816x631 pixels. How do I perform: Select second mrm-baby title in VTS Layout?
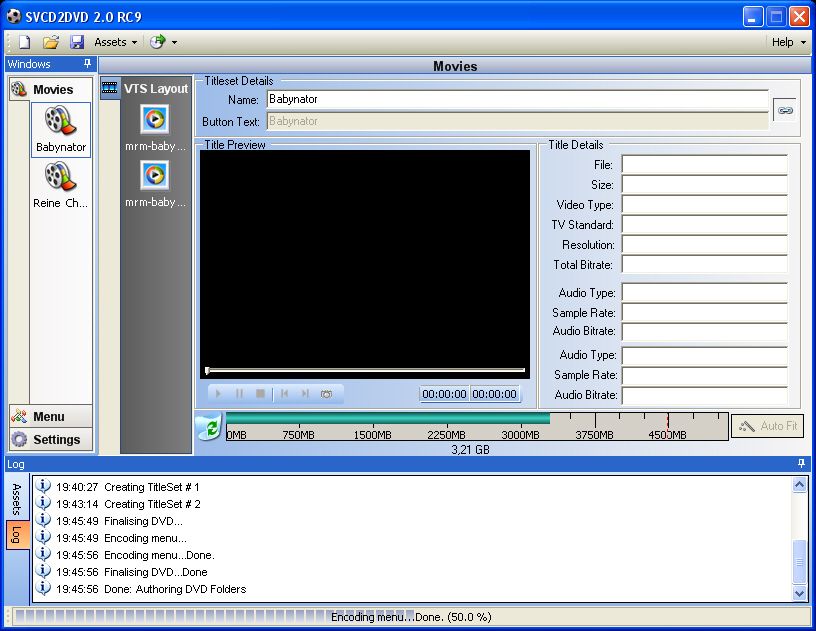[x=155, y=184]
